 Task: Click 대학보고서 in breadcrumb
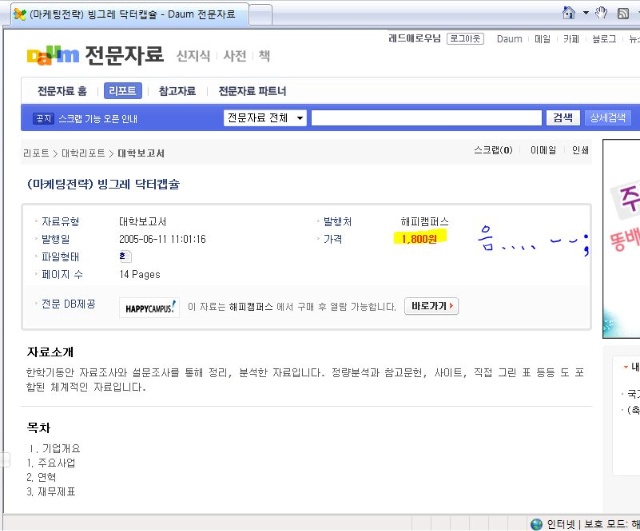click(x=141, y=153)
